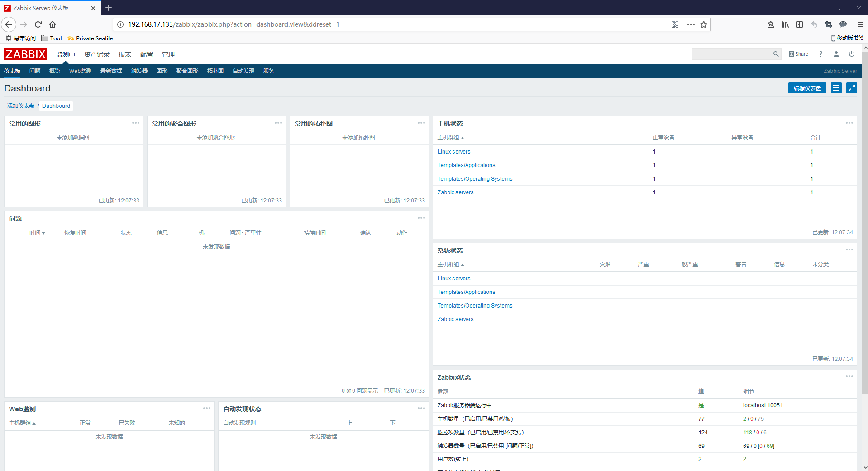Open the user profile icon
This screenshot has width=868, height=471.
pyautogui.click(x=836, y=54)
